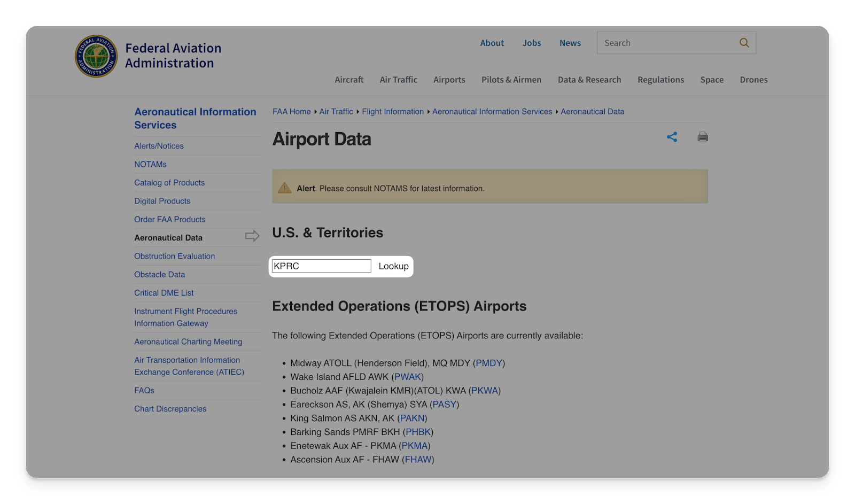Open the Aircraft menu

349,80
